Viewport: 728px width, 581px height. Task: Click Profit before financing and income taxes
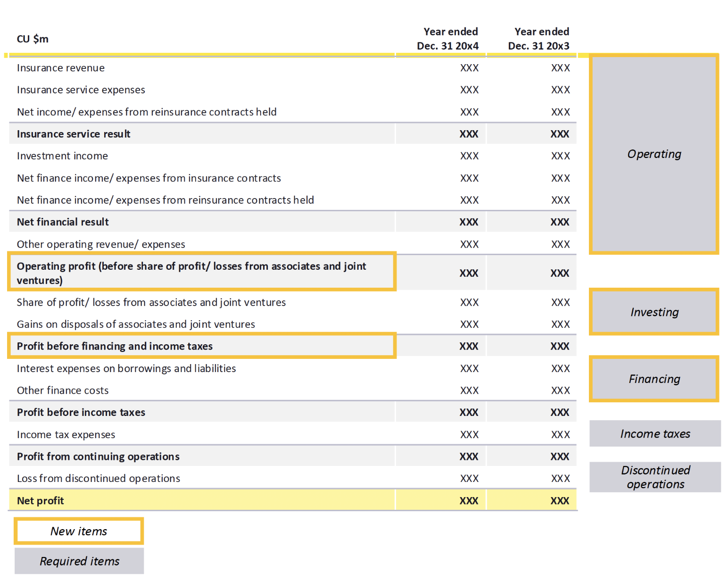click(x=115, y=346)
